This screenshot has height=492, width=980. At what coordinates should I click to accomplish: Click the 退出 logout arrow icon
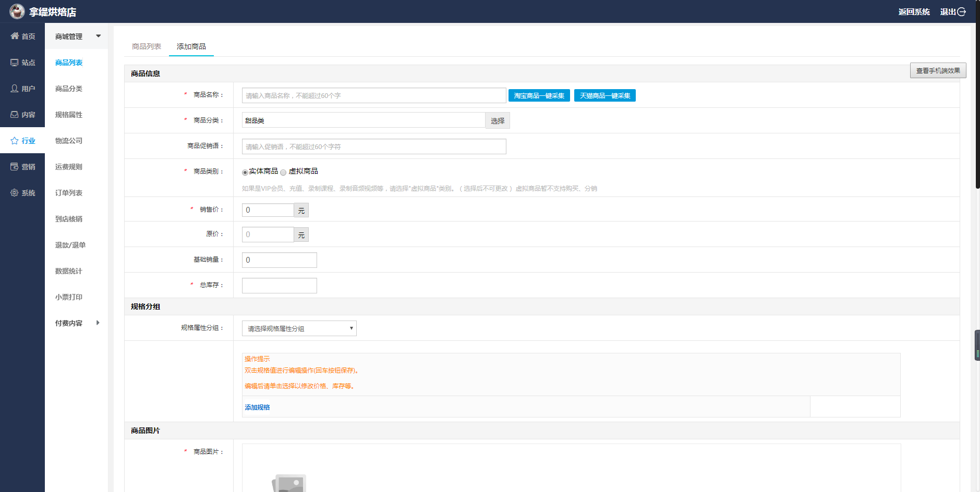coord(961,11)
